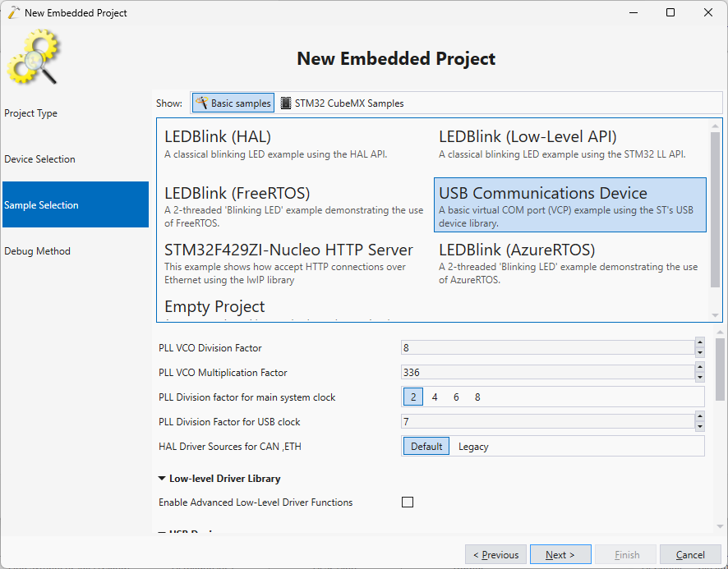Select main system clock division factor 8

point(477,397)
